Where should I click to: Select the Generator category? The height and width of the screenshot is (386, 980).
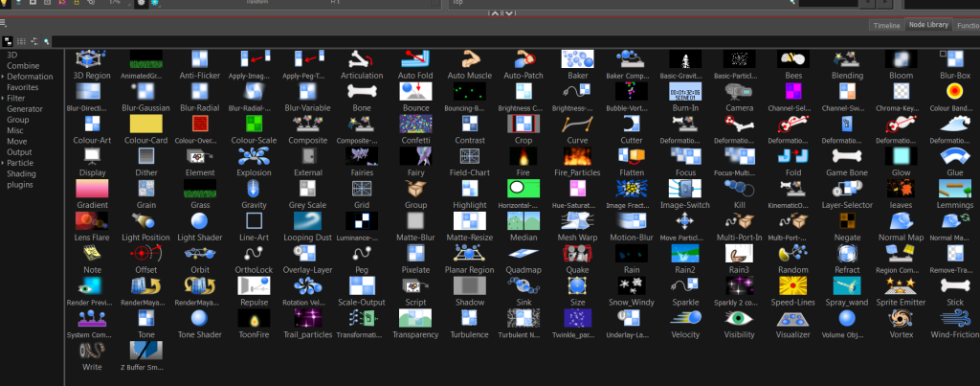25,109
